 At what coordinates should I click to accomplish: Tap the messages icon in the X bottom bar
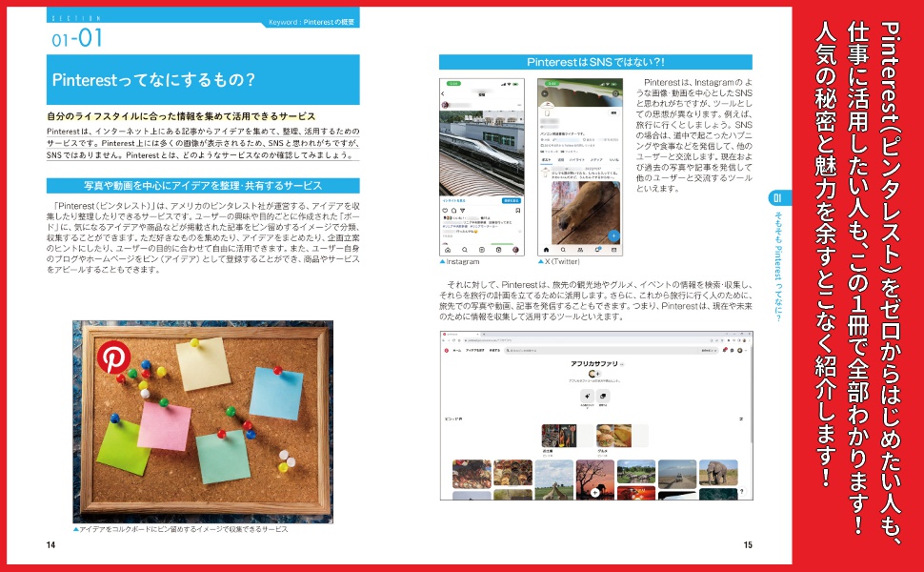click(x=613, y=250)
